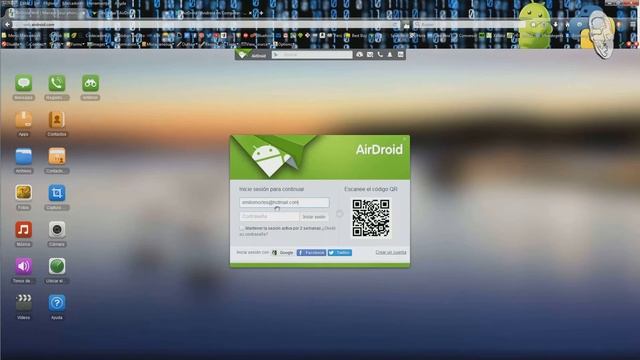640x360 pixels.
Task: Open the Fotos sunflower icon
Action: point(24,193)
